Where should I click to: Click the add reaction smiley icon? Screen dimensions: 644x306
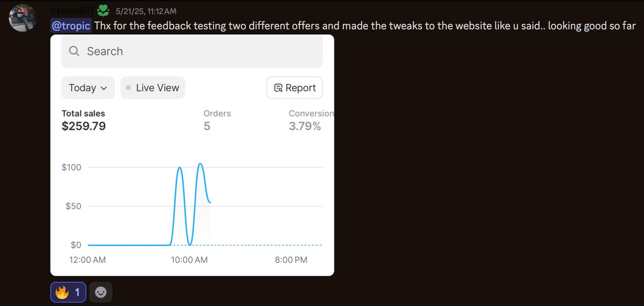[101, 292]
